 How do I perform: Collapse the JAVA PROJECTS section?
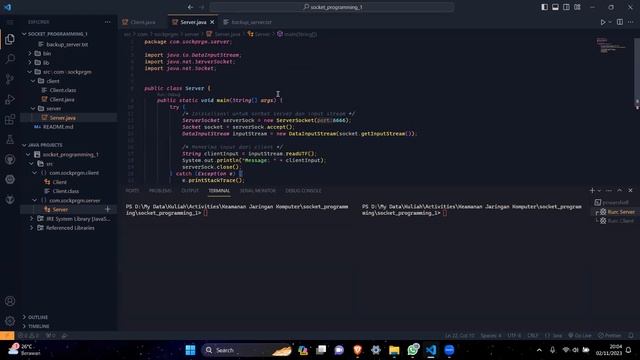pyautogui.click(x=45, y=145)
